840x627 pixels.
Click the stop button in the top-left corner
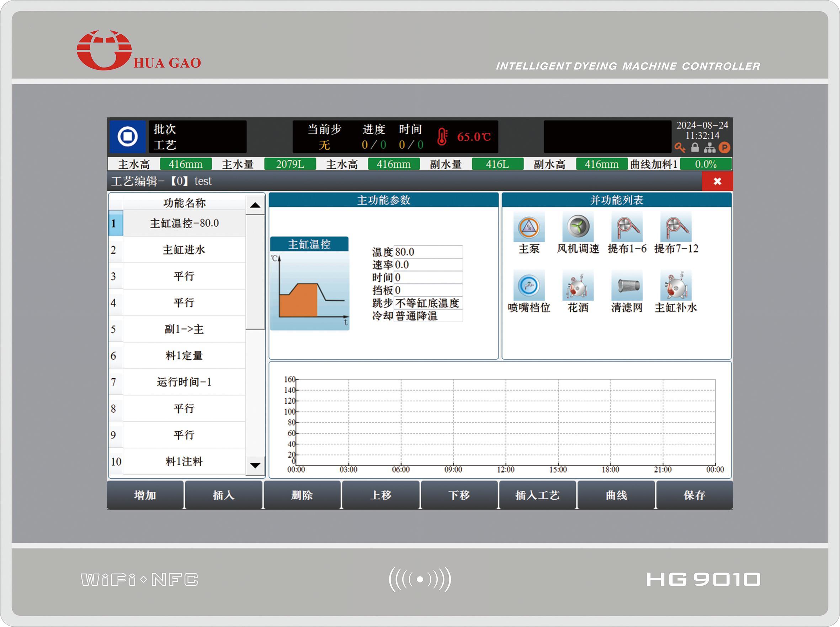pyautogui.click(x=127, y=137)
